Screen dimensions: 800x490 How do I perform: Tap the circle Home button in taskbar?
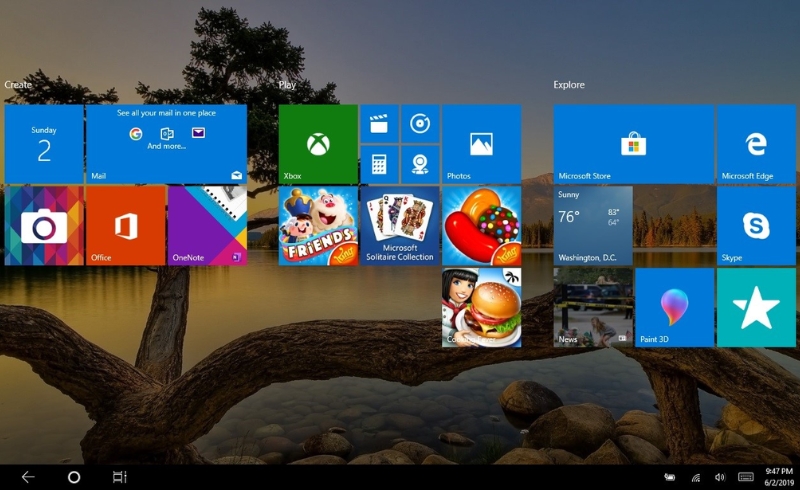point(74,477)
